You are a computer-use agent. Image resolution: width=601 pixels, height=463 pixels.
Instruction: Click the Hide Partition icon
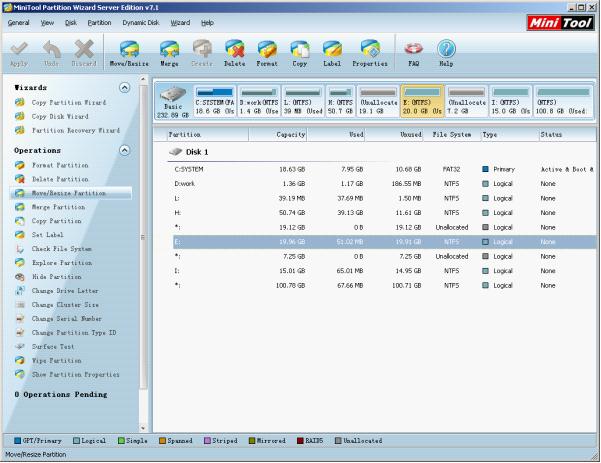tap(20, 277)
